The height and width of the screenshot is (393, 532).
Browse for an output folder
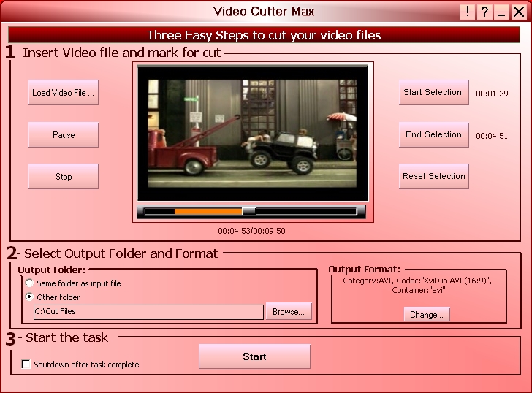[289, 312]
